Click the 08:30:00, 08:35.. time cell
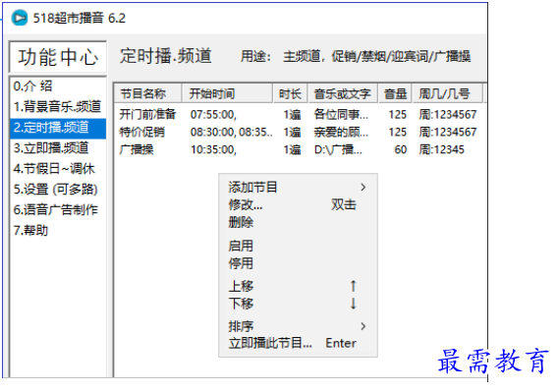This screenshot has width=557, height=392. tap(231, 133)
